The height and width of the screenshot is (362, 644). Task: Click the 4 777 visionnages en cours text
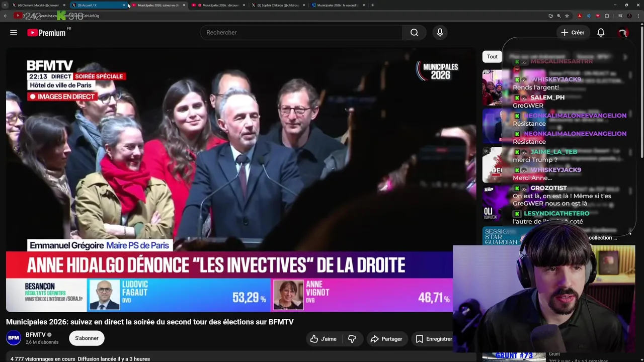(x=43, y=359)
